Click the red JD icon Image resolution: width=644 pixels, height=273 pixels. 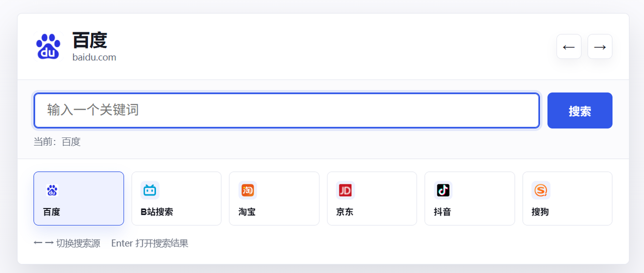click(x=345, y=190)
